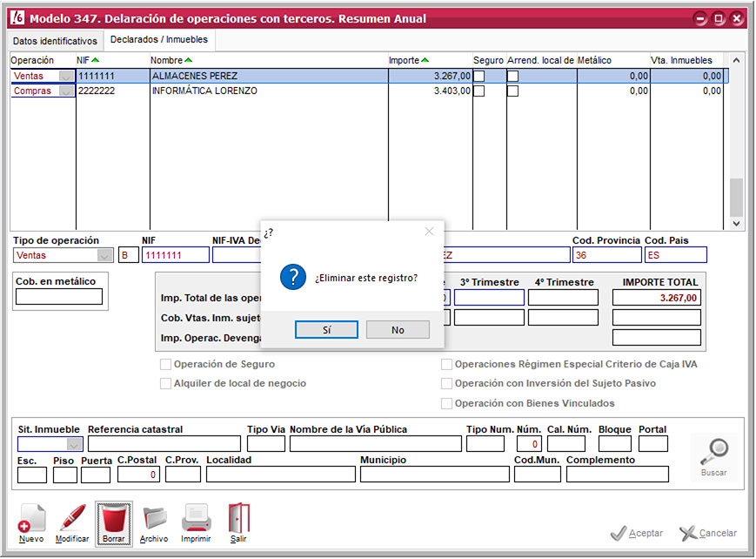Viewport: 756px width, 559px height.
Task: Toggle Seguro checkbox for INFORMÁTICA LORENZO
Action: point(478,91)
